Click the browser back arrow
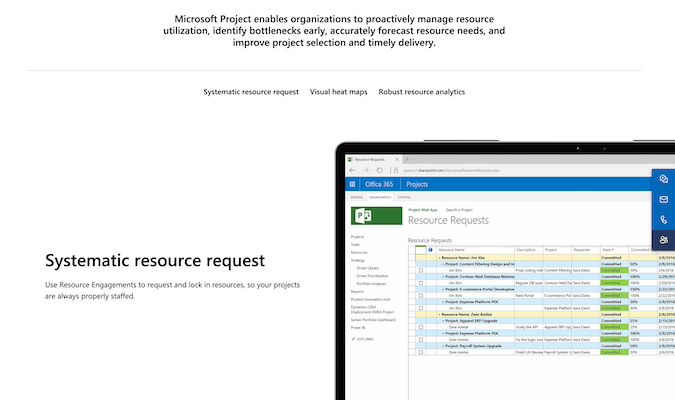The image size is (675, 400). point(352,171)
